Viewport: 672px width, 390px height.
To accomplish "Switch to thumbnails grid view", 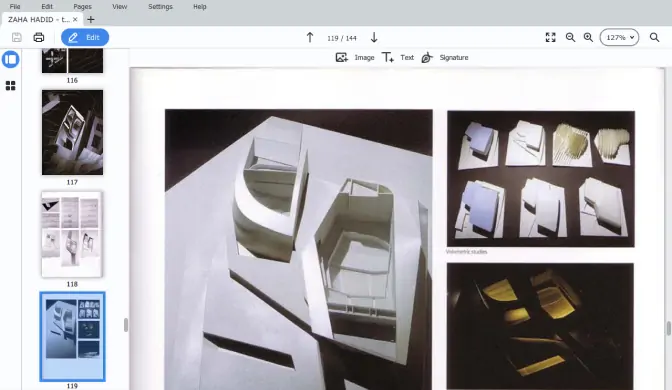I will (11, 86).
